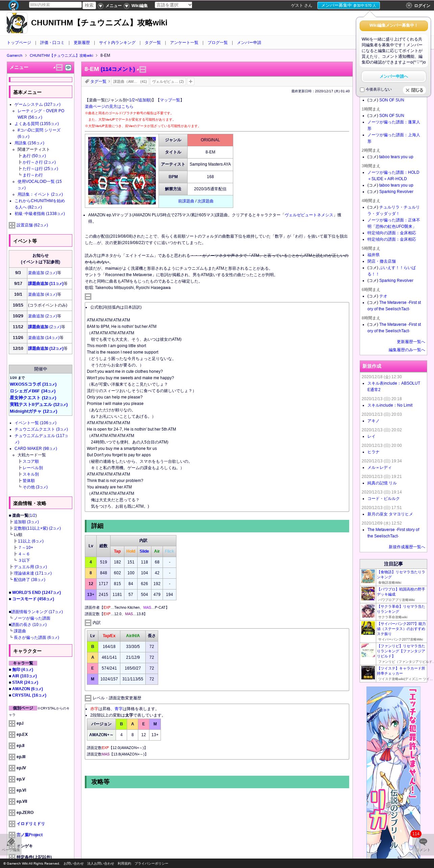
Task: Select the 課題曲 (AM… (41) tag
Action: (x=130, y=81)
